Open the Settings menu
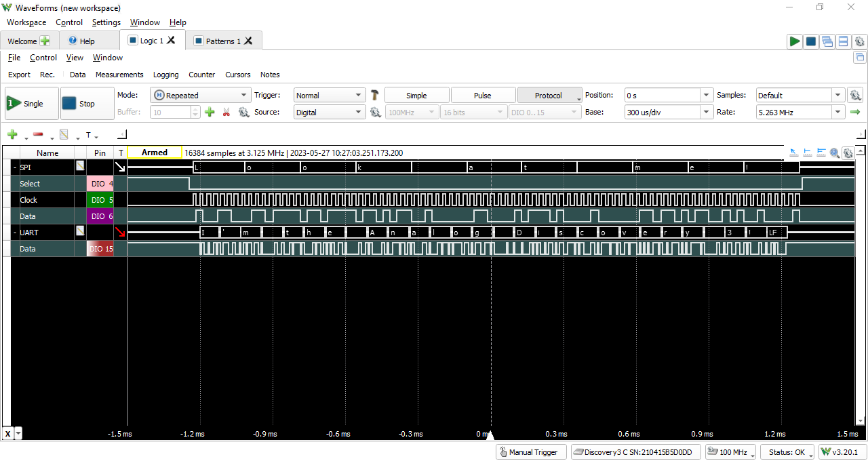The image size is (868, 461). 106,22
